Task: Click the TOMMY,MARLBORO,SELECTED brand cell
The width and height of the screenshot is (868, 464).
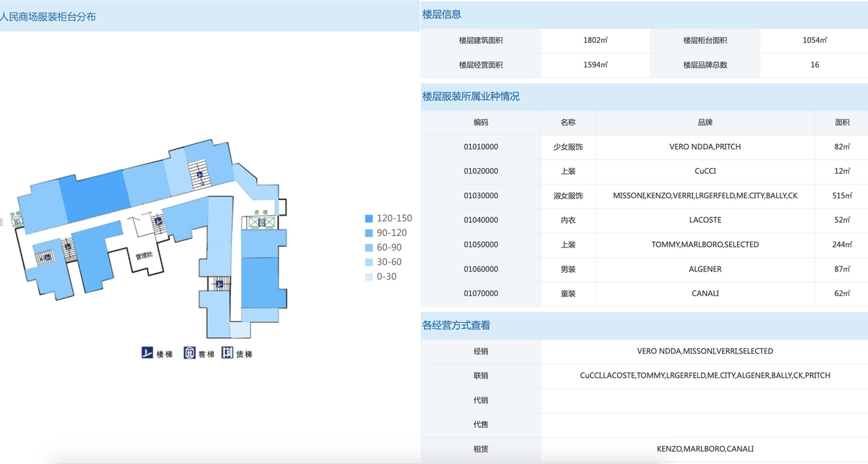Action: tap(705, 245)
